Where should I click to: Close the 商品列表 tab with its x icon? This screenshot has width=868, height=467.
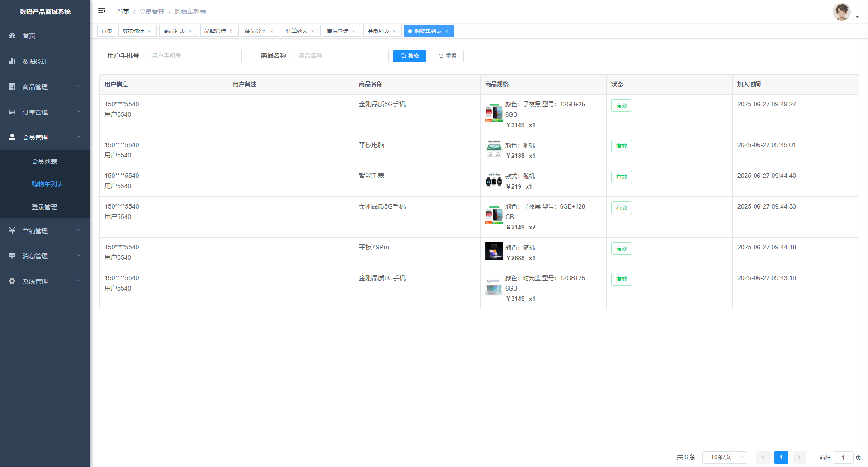(x=190, y=31)
